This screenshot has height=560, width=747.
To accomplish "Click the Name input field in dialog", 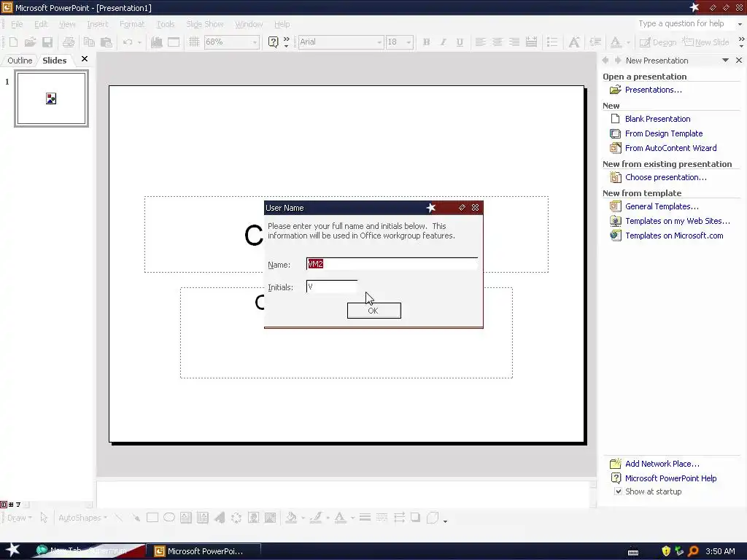I will [x=392, y=264].
